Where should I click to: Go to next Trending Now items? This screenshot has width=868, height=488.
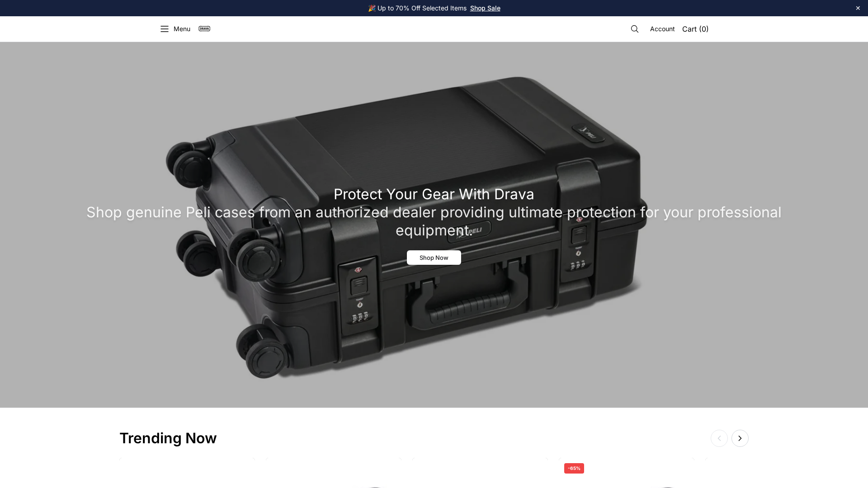coord(740,438)
